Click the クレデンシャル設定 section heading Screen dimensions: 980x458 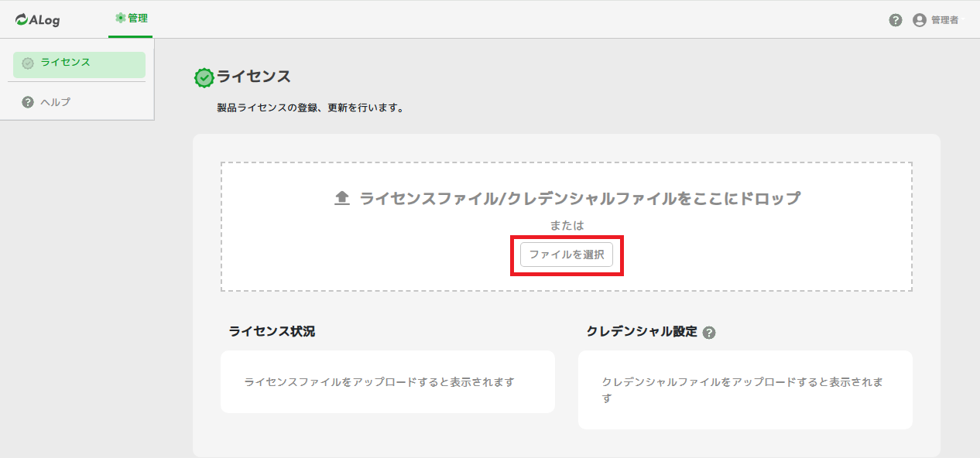pos(642,332)
